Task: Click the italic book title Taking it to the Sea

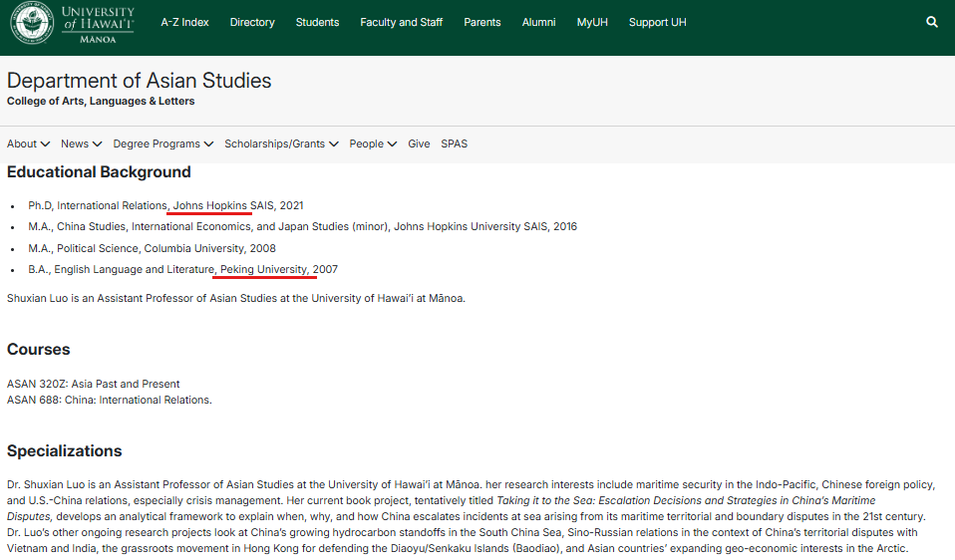Action: point(442,508)
